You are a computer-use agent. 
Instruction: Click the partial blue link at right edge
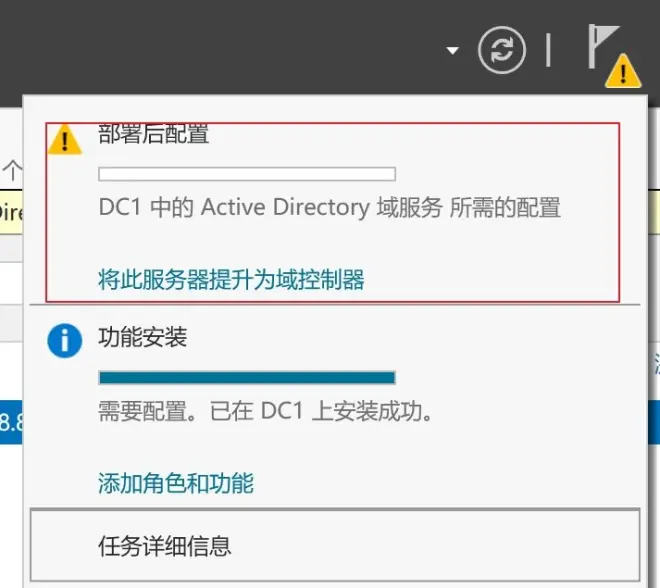656,364
